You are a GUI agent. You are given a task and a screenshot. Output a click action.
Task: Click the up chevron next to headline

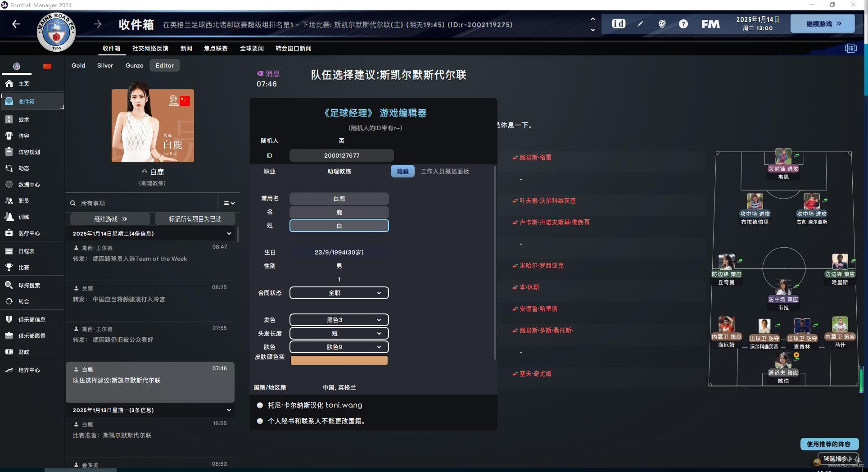click(592, 19)
